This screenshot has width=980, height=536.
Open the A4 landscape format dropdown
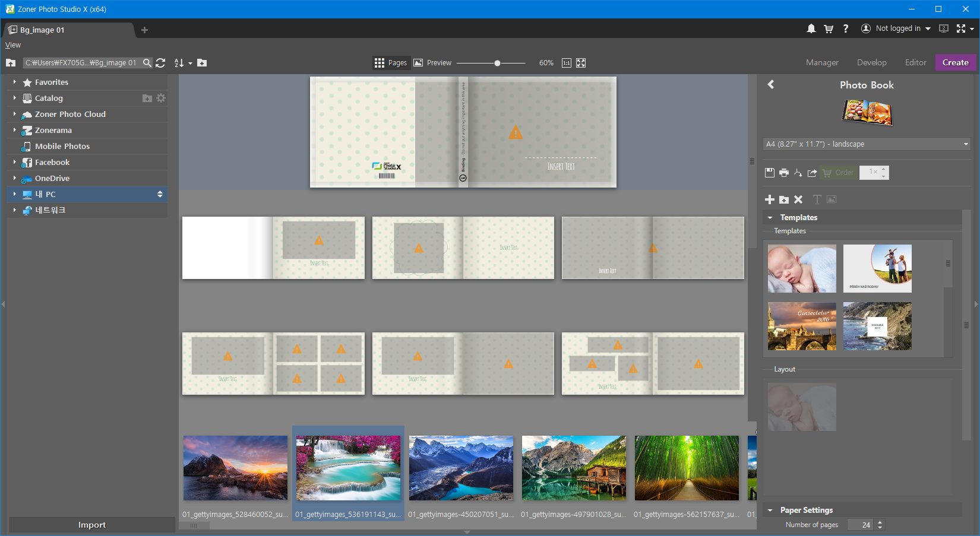point(867,144)
